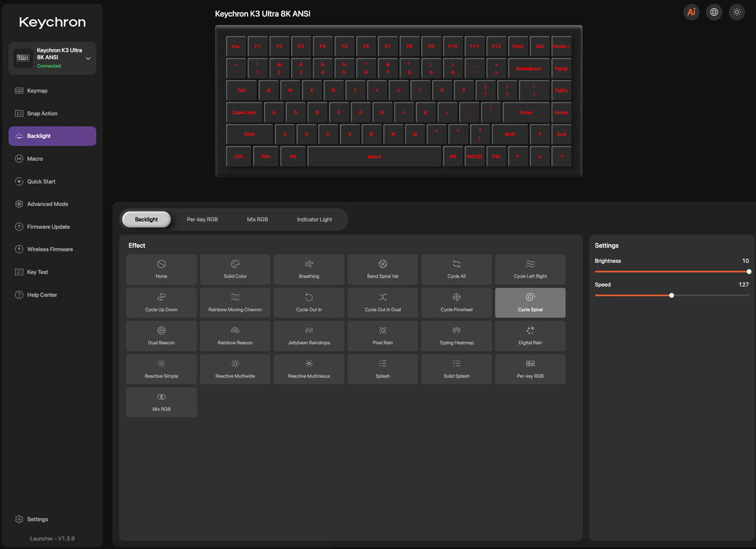Click the Esc key on keyboard preview
Viewport: 756px width, 549px height.
point(236,47)
